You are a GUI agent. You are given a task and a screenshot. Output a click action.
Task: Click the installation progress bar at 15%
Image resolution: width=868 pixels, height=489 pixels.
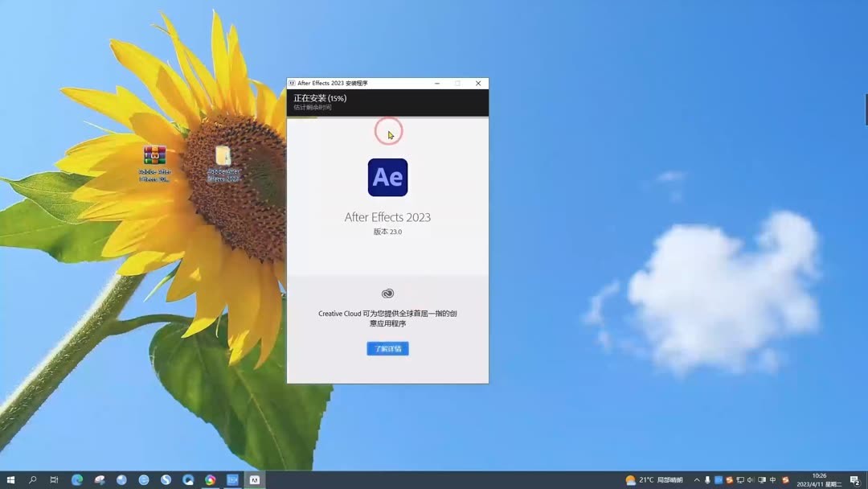click(388, 102)
